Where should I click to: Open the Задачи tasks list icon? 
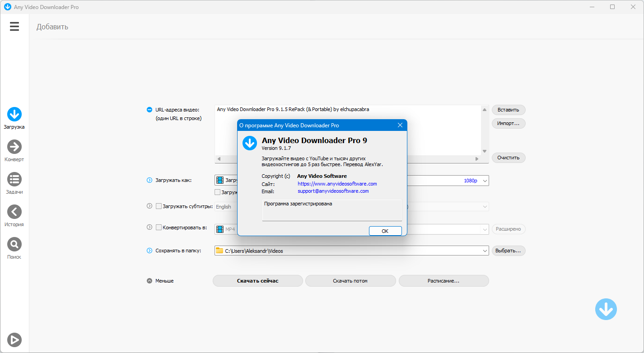pyautogui.click(x=14, y=179)
